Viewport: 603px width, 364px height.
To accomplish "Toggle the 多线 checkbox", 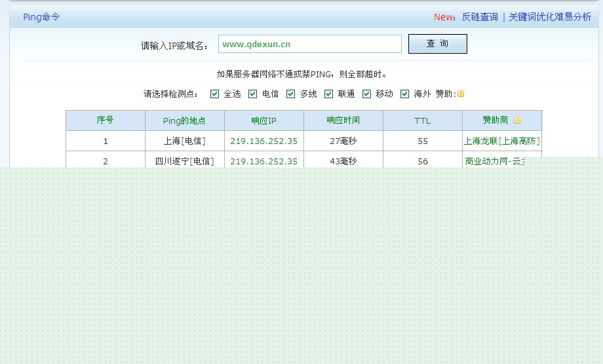I will 290,94.
